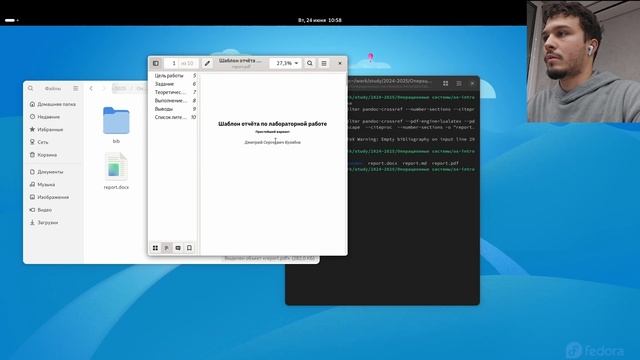
Task: Click the path bar in the Files window
Action: coord(130,88)
